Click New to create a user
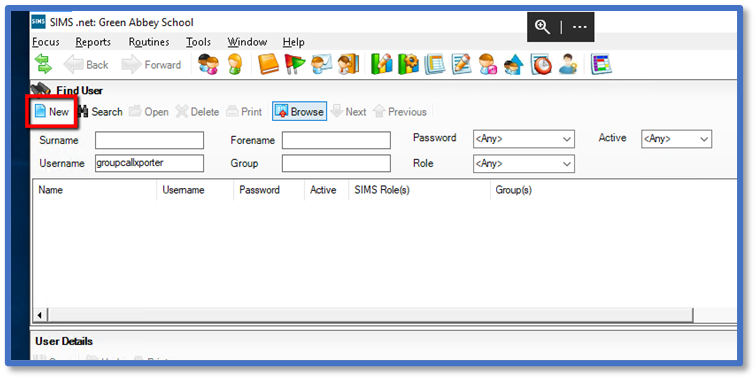Viewport: 756px width, 379px height. click(52, 111)
